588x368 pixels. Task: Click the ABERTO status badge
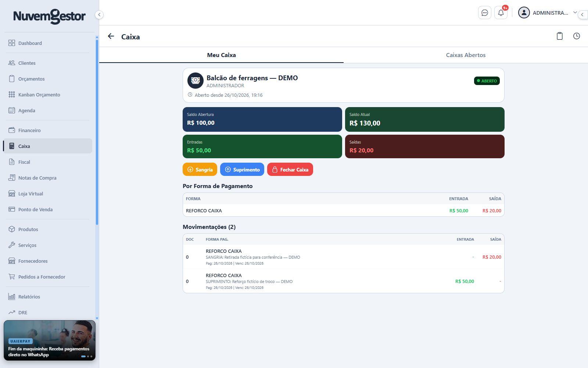[487, 81]
